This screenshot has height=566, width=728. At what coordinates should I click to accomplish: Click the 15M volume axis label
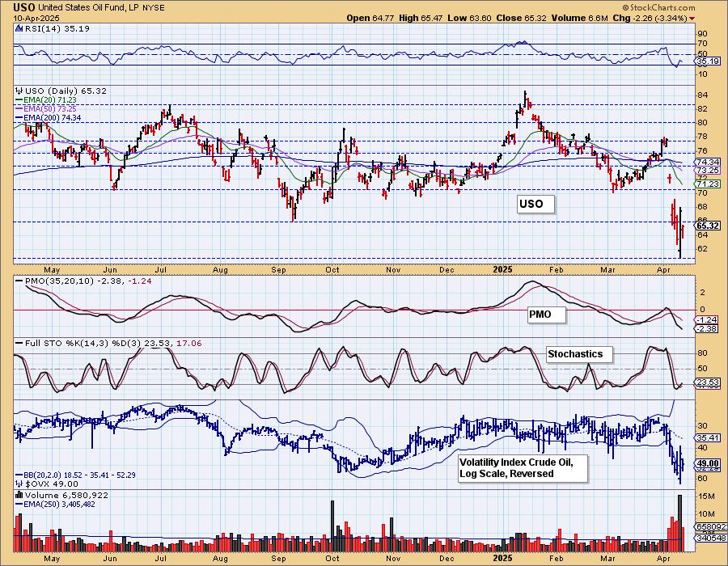(706, 496)
